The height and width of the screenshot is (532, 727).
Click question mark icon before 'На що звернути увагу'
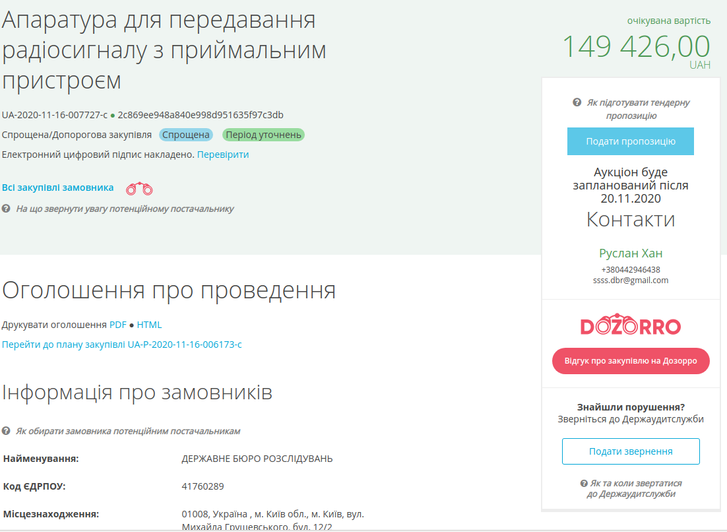tap(6, 209)
